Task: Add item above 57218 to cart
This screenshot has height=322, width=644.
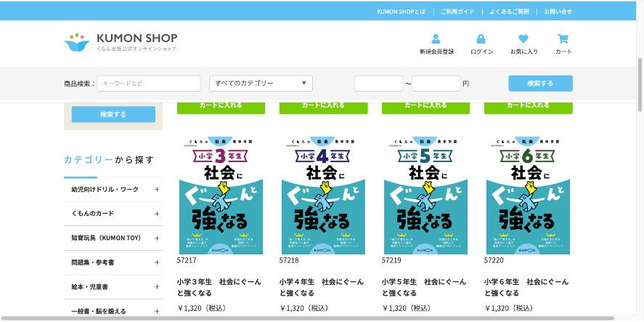Action: (323, 107)
